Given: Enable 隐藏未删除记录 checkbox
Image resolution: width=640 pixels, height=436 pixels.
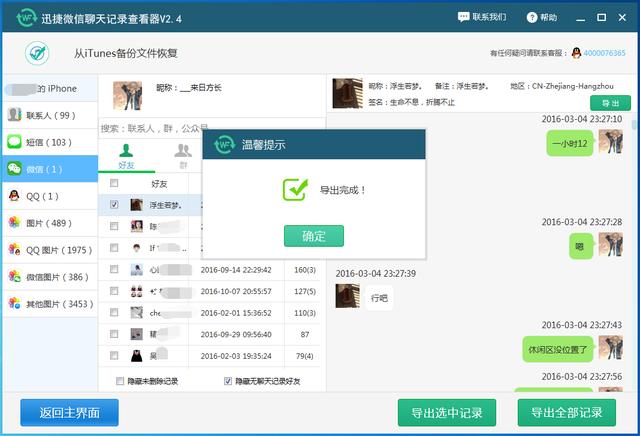Looking at the screenshot, I should [x=120, y=381].
